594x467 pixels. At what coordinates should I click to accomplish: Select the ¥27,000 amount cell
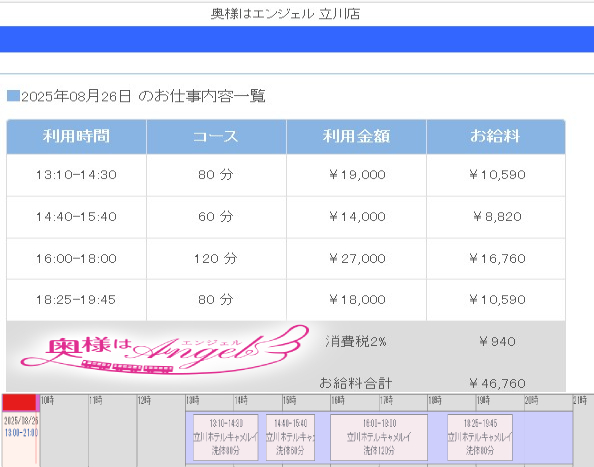click(356, 259)
